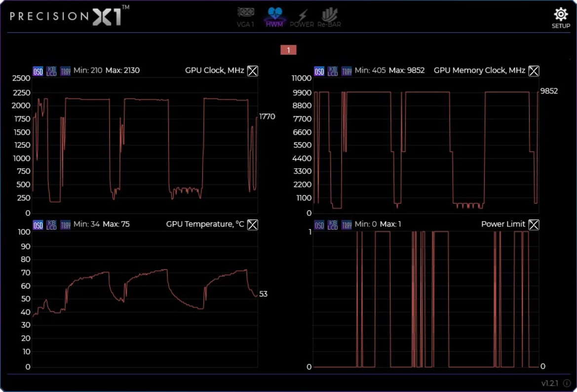Click the red page 1 indicator
The width and height of the screenshot is (577, 392).
point(288,50)
